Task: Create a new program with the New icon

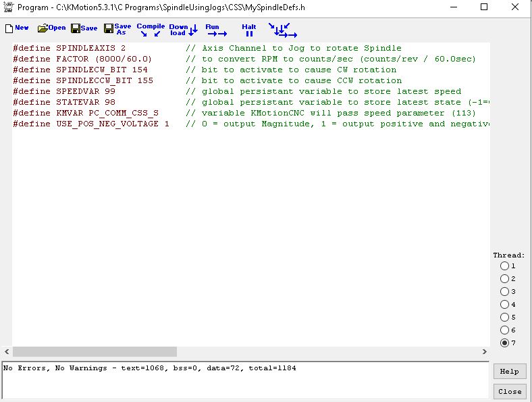Action: tap(17, 28)
